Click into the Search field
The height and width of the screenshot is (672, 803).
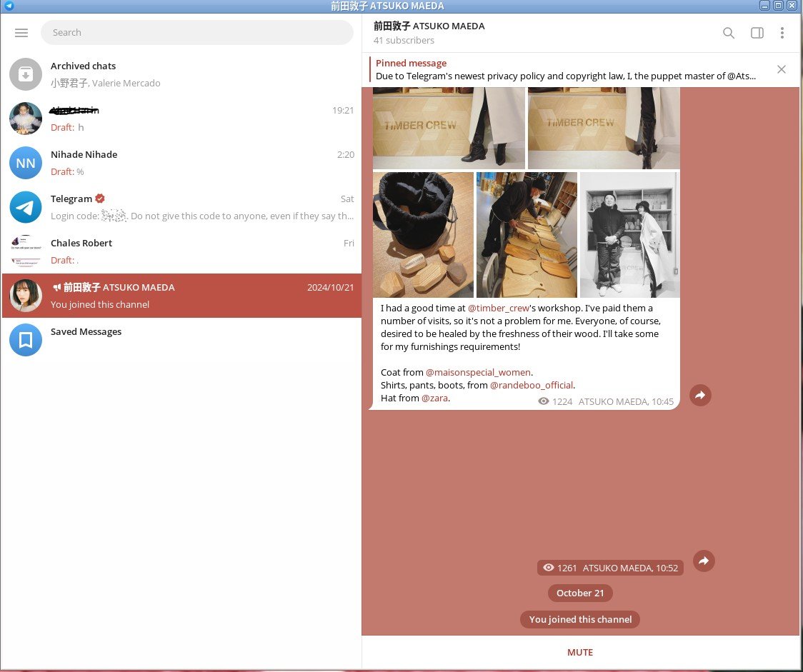[x=196, y=33]
